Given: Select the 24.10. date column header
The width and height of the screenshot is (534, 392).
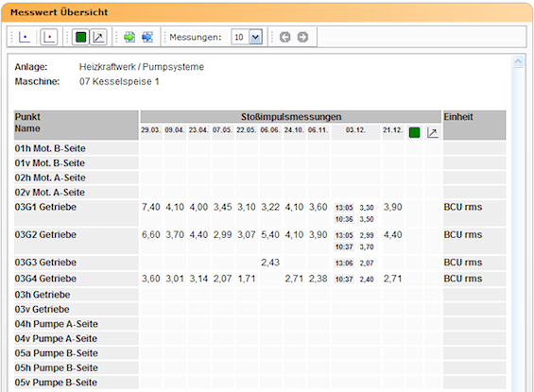Looking at the screenshot, I should (x=294, y=130).
